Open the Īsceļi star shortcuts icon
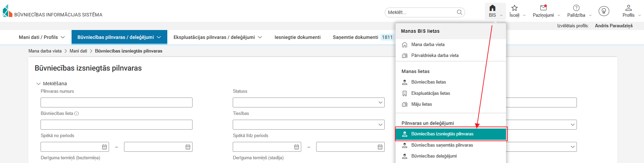Screen dimensions: 644x163 tap(515, 8)
